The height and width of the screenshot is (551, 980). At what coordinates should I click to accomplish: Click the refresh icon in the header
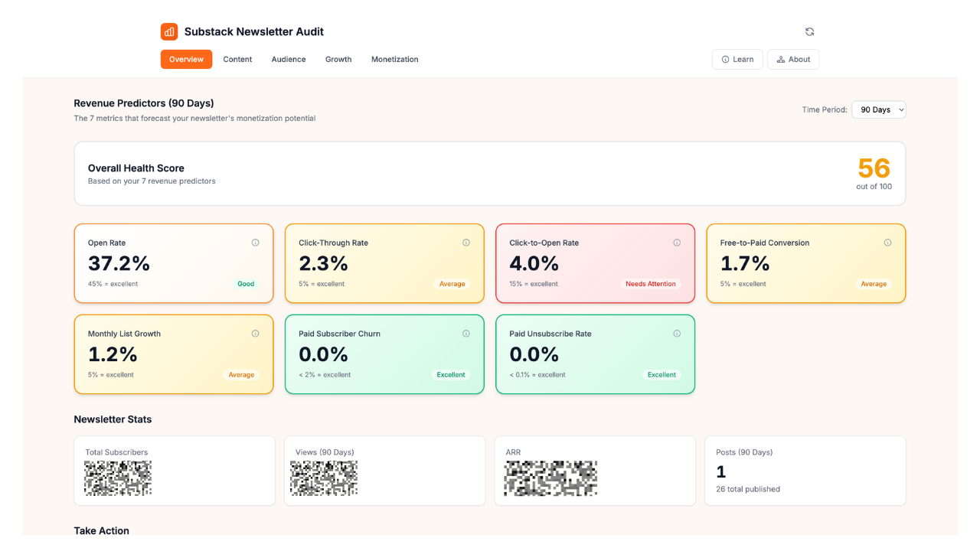click(x=809, y=31)
